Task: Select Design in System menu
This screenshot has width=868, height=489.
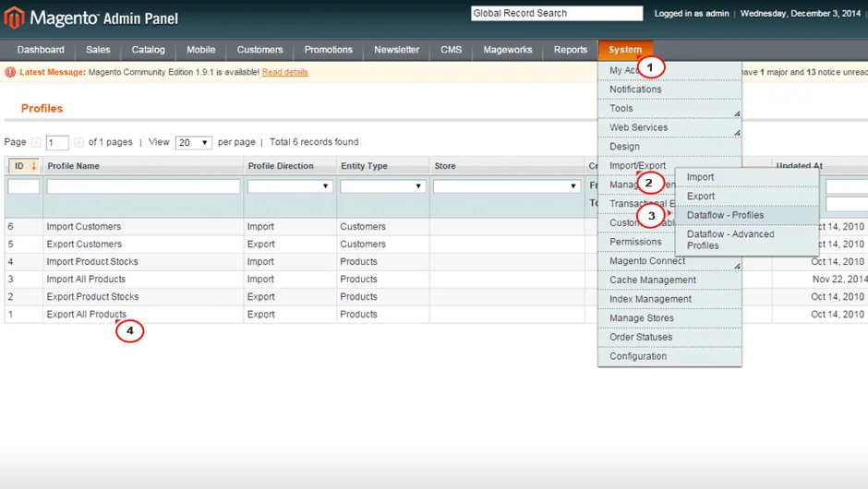Action: coord(669,147)
